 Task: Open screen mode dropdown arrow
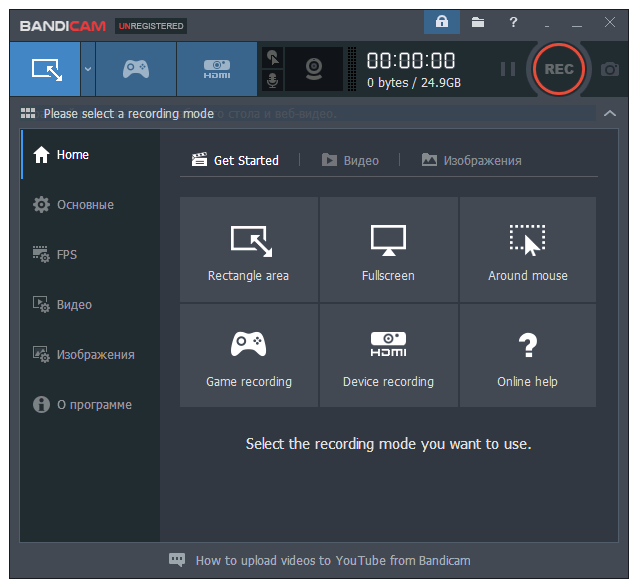point(88,69)
